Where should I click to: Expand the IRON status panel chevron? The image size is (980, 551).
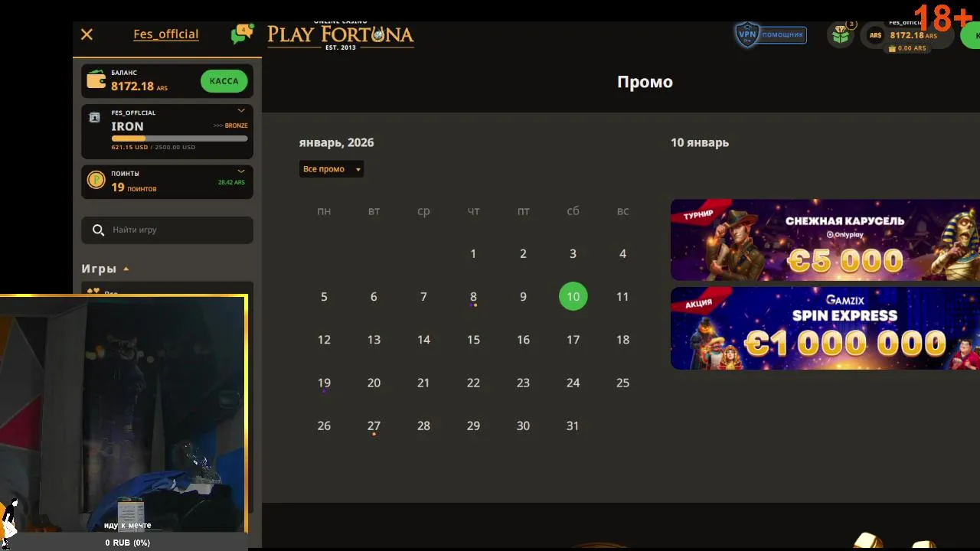tap(241, 111)
